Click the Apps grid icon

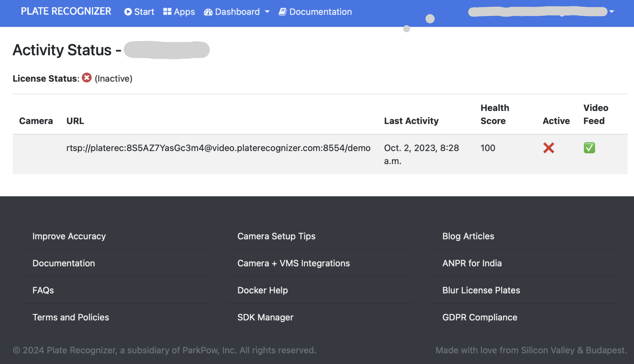167,12
